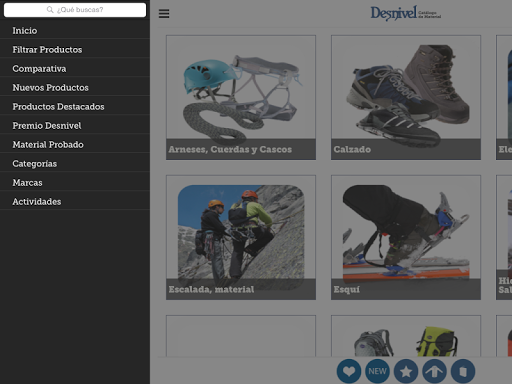Viewport: 512px width, 384px height.
Task: Tap the heart favorites icon
Action: (349, 371)
